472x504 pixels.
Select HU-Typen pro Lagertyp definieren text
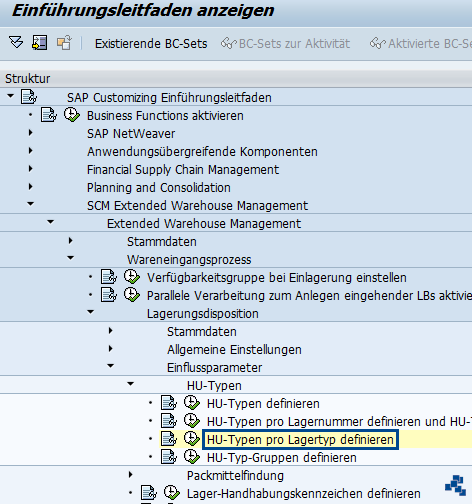(x=300, y=440)
